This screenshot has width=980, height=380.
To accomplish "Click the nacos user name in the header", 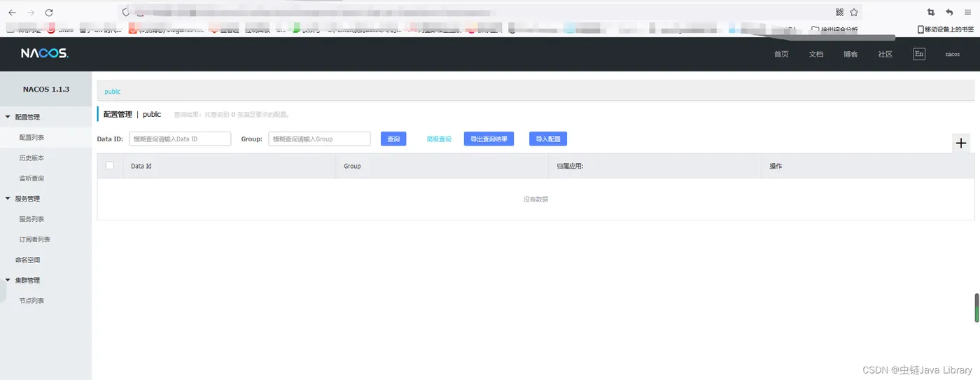I will (952, 54).
